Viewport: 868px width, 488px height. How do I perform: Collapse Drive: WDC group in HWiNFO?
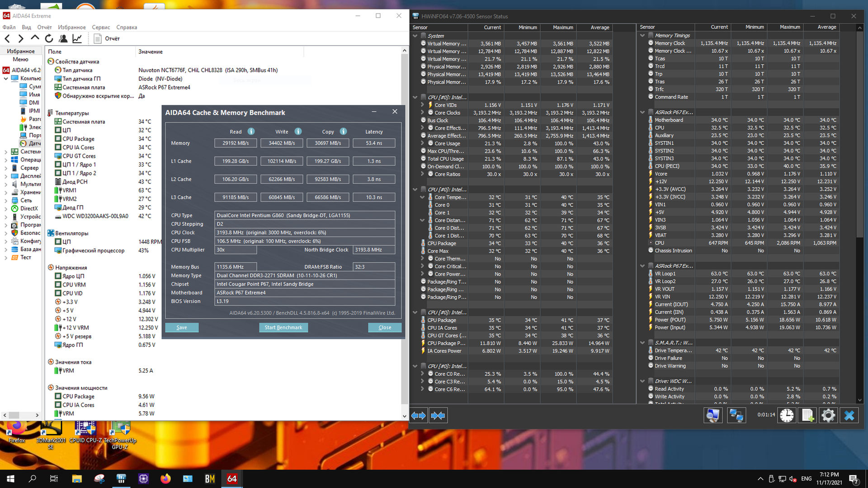(x=642, y=381)
